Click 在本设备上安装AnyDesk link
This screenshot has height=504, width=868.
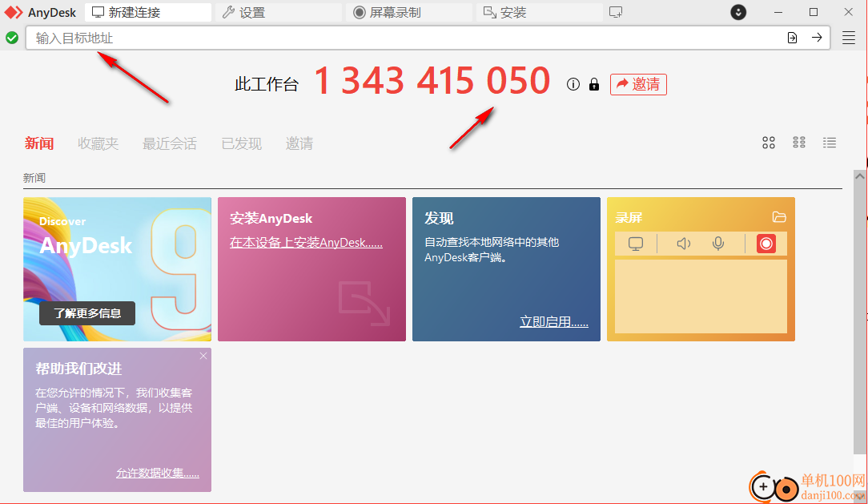coord(306,243)
